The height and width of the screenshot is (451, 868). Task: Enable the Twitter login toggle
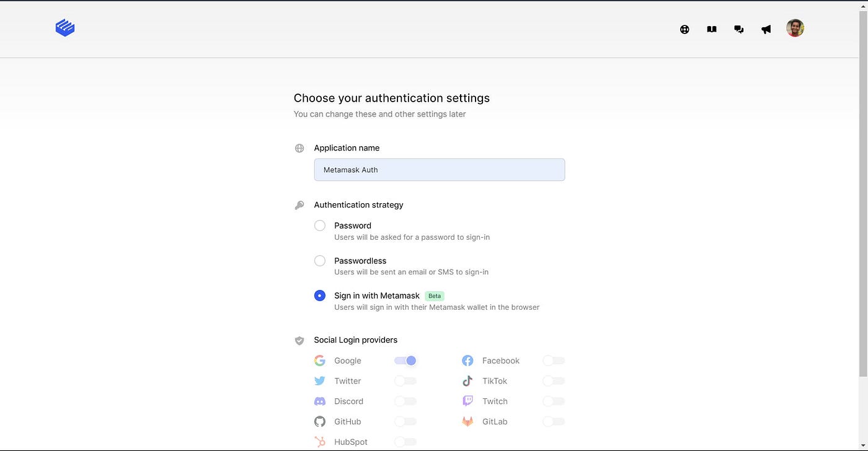[x=405, y=381]
